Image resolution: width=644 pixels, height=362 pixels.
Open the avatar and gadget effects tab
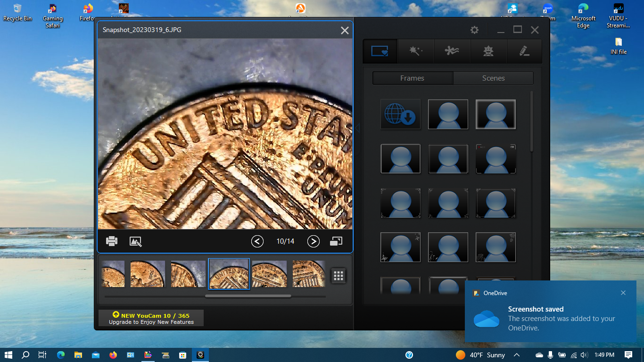(x=488, y=51)
